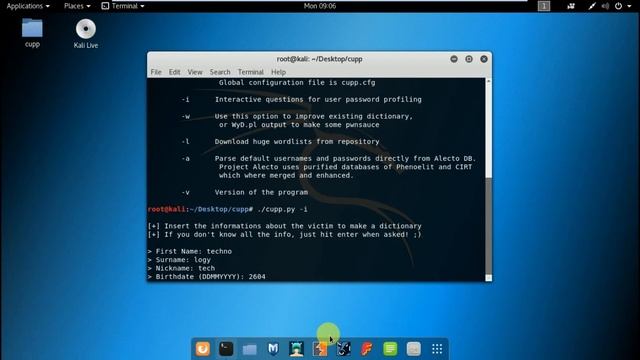The width and height of the screenshot is (640, 360).
Task: Open the grey app icon in dock
Action: 413,349
